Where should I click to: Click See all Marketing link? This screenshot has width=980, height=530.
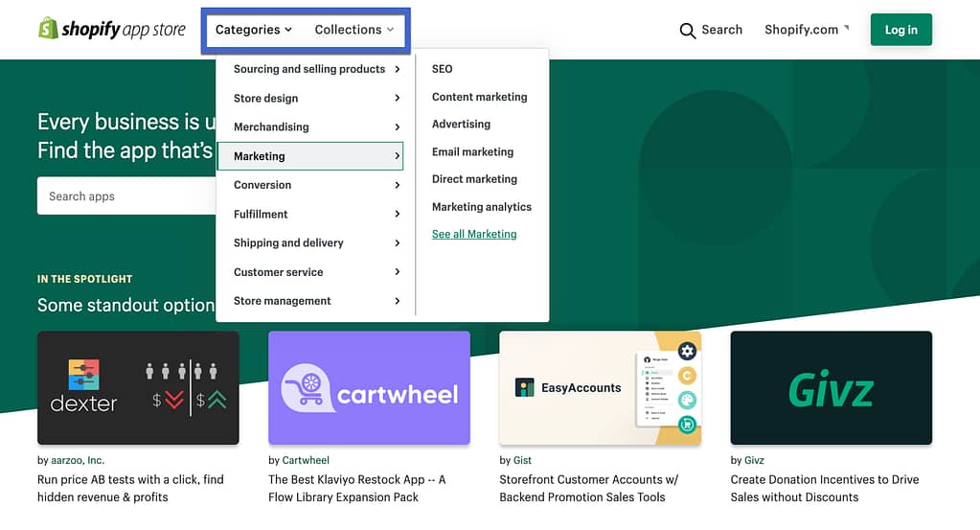pos(474,234)
